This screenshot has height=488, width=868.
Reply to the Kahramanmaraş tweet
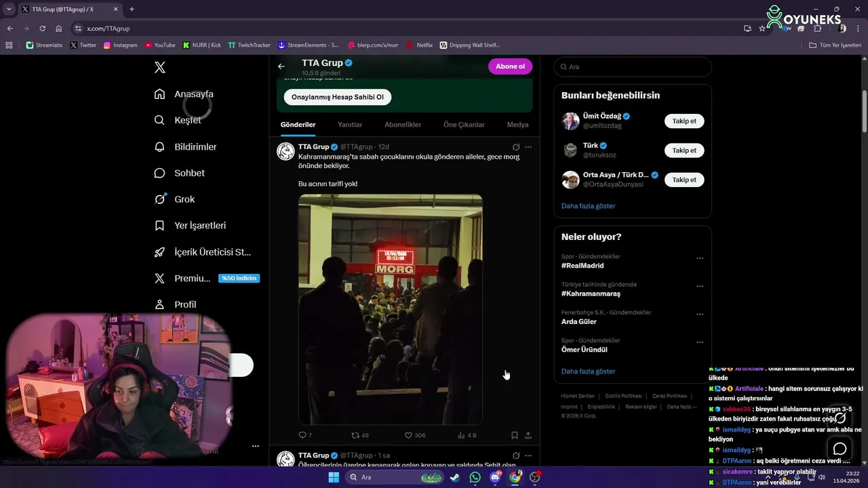[305, 435]
